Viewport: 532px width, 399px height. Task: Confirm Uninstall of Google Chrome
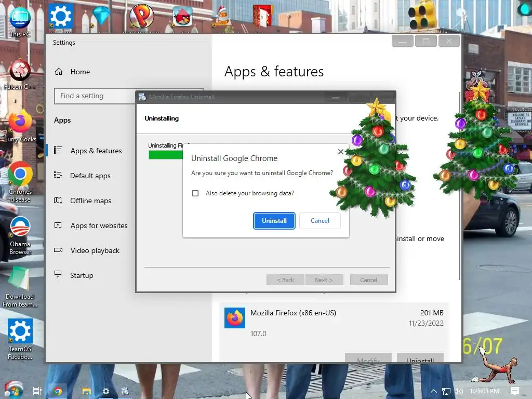[274, 220]
